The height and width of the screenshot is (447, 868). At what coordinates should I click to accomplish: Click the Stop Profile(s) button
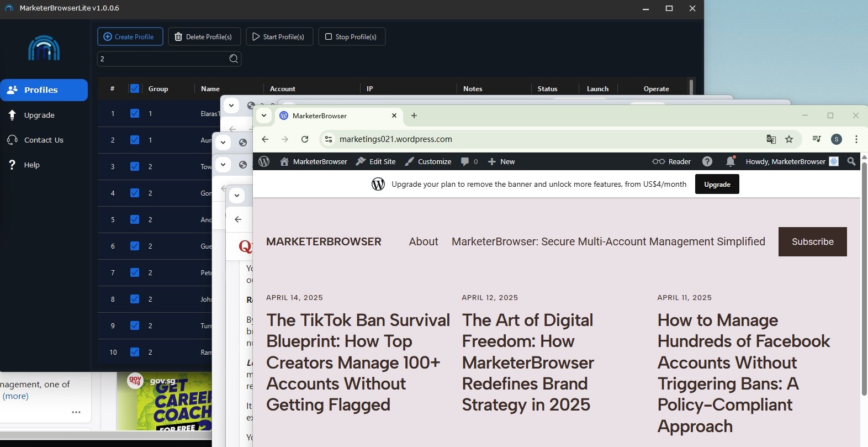click(x=352, y=36)
